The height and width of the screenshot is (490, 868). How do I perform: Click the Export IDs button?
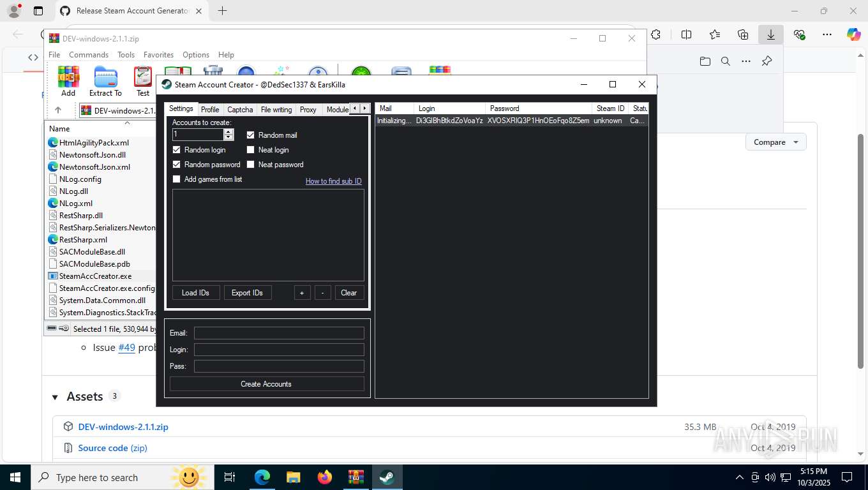click(x=248, y=293)
